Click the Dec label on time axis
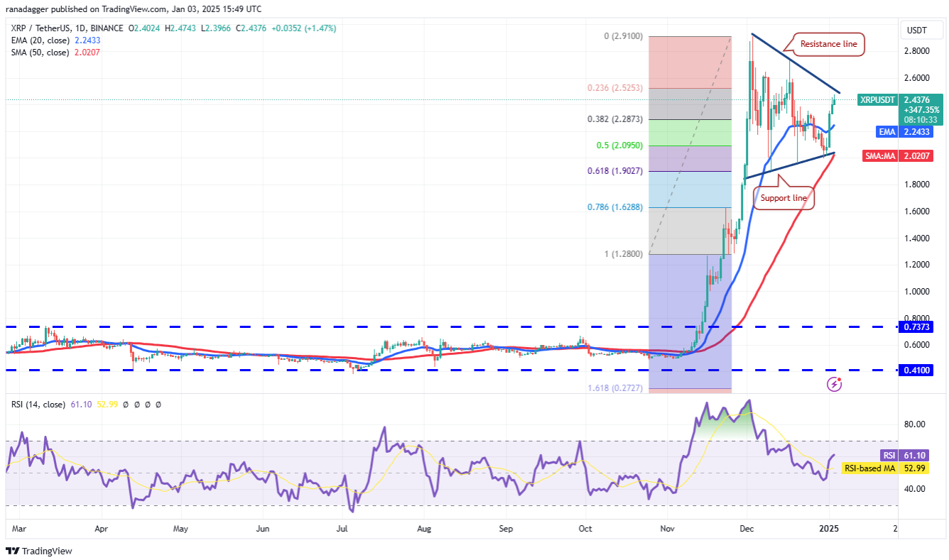This screenshot has height=560, width=949. pyautogui.click(x=747, y=529)
